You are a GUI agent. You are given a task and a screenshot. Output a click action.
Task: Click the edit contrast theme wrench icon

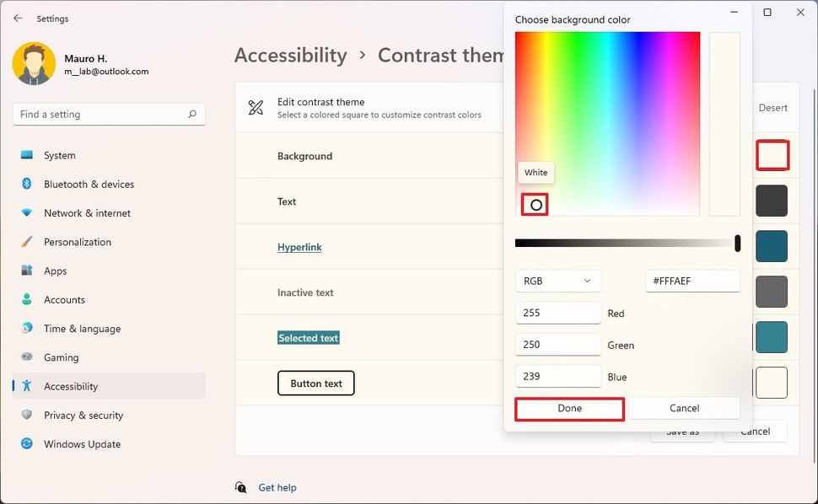(256, 107)
